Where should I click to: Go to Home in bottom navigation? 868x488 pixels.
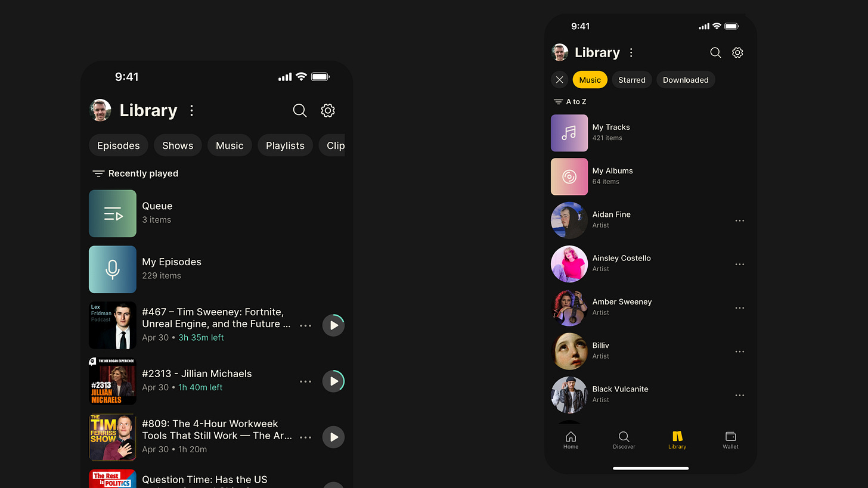pos(571,440)
